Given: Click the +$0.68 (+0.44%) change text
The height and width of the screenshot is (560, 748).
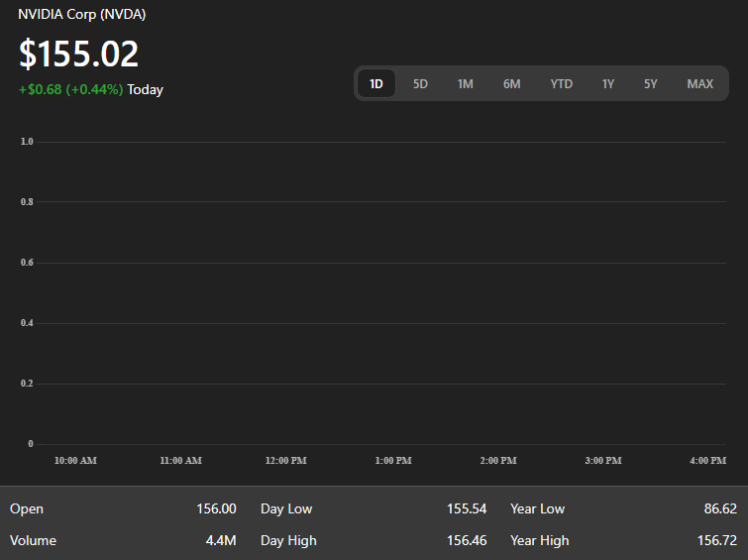Looking at the screenshot, I should pos(70,89).
